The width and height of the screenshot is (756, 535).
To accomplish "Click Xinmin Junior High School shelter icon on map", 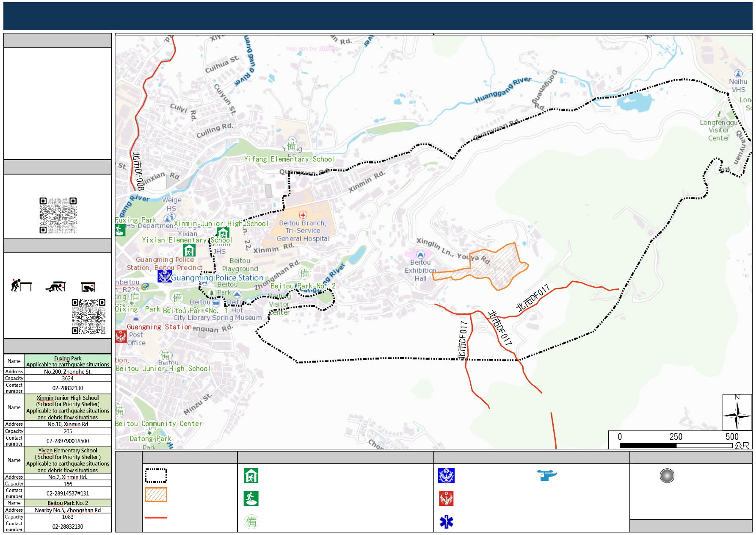I will (223, 233).
